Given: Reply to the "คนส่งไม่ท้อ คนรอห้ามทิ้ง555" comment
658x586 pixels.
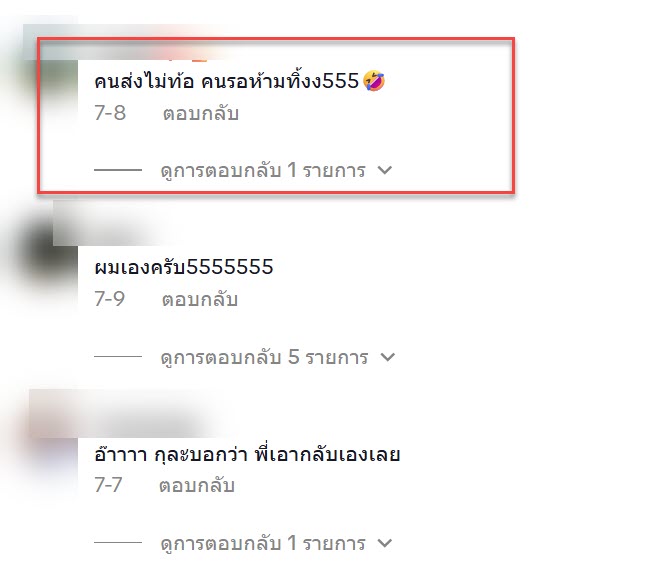Looking at the screenshot, I should point(201,113).
